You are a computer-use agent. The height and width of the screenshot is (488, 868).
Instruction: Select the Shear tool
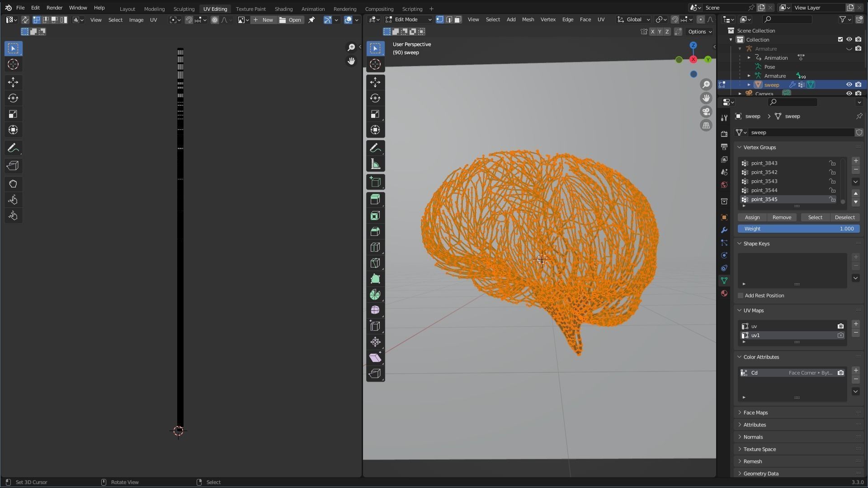point(375,357)
